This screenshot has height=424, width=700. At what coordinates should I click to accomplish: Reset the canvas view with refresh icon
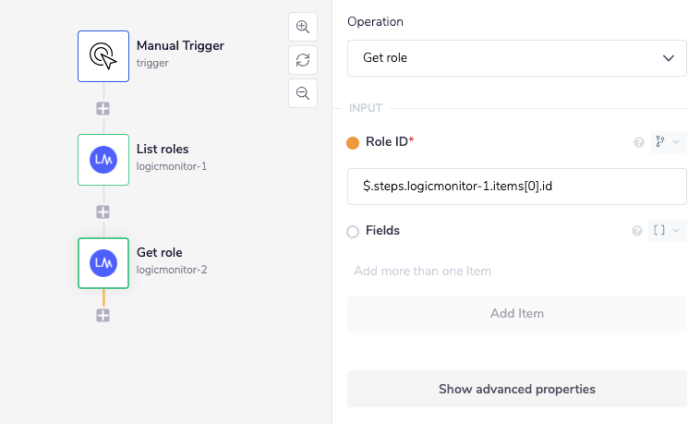302,60
